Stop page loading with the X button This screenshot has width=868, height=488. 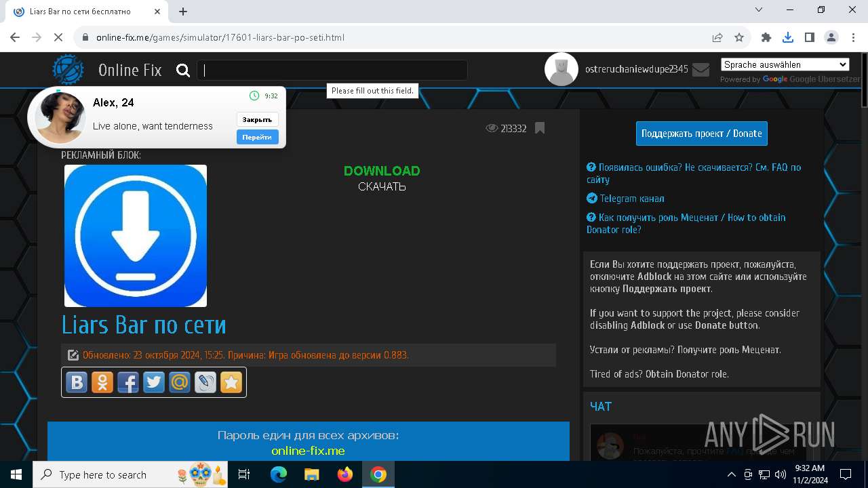[59, 37]
